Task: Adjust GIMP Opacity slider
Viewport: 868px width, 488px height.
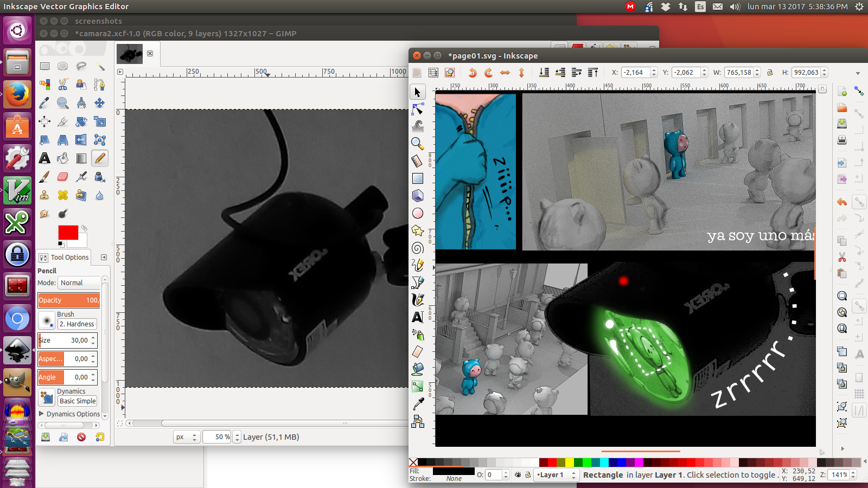Action: coord(69,300)
